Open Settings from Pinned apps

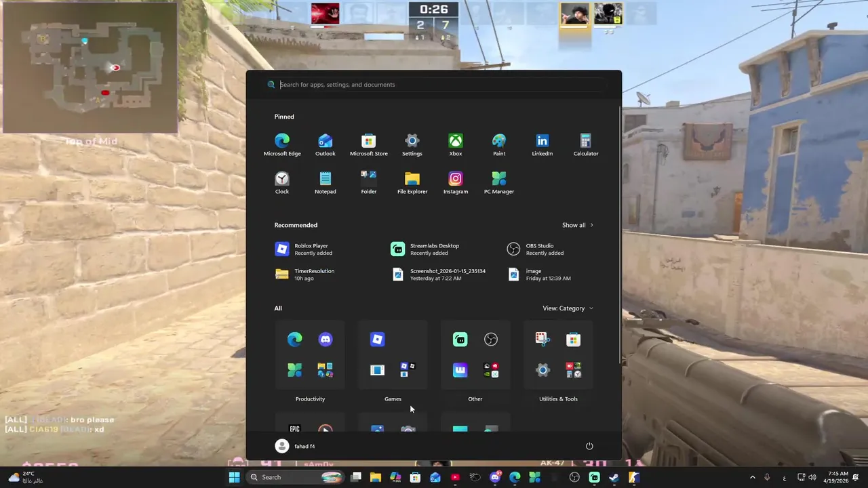[412, 145]
